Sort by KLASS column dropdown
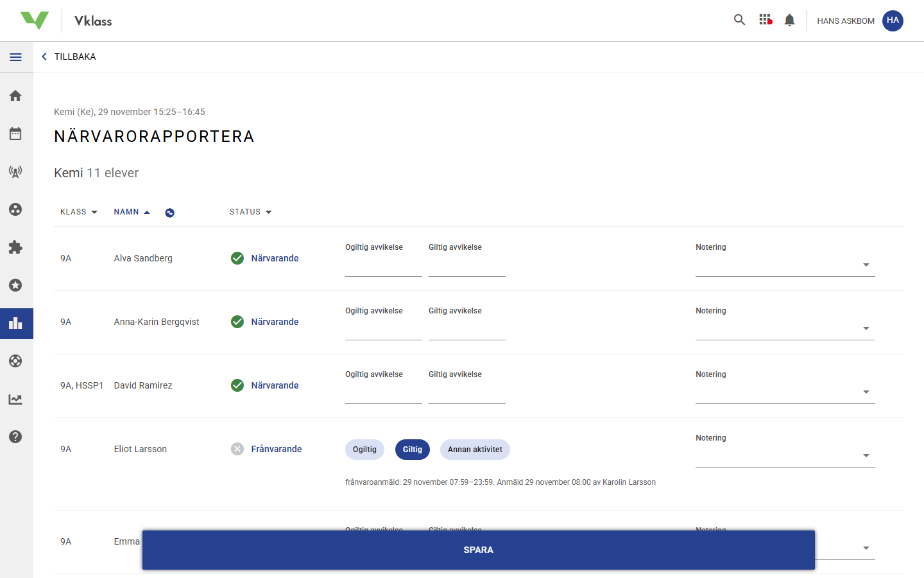 click(x=79, y=212)
